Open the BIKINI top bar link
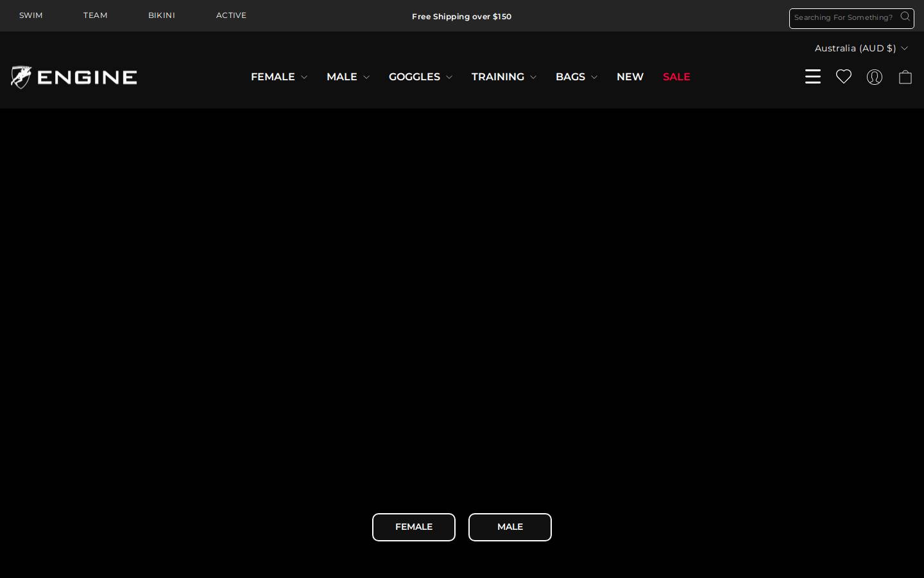Image resolution: width=924 pixels, height=578 pixels. [162, 15]
